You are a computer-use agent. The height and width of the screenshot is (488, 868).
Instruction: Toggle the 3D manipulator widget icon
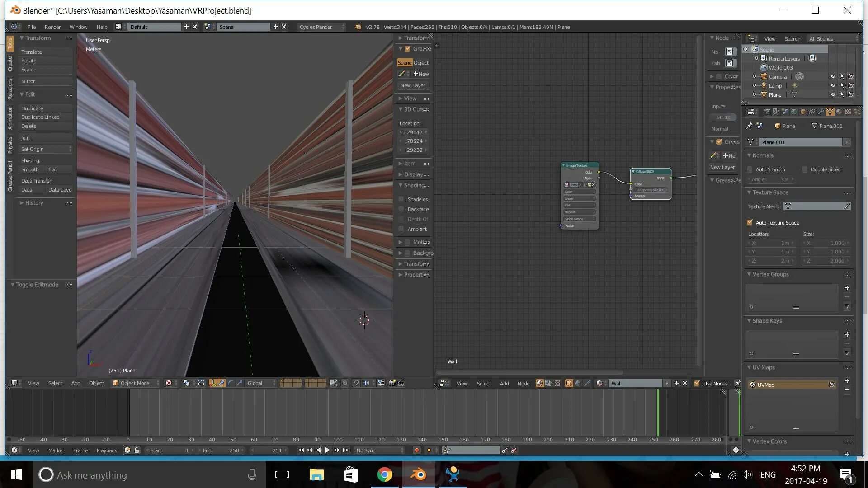click(x=212, y=383)
